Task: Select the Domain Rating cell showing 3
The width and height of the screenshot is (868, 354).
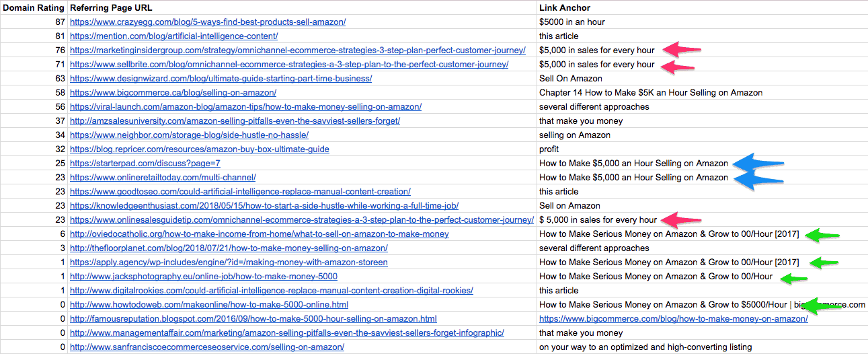Action: coord(33,248)
